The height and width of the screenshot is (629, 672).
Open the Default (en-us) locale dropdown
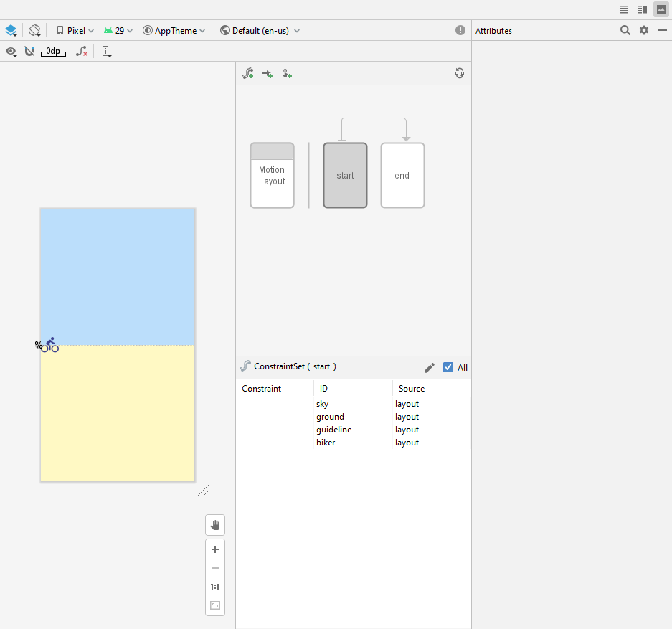coord(260,31)
